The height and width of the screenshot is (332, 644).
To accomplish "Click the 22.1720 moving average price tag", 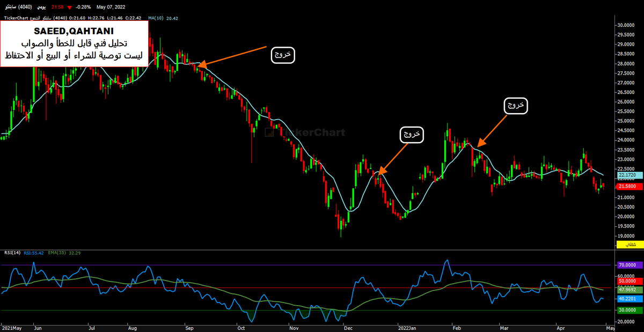I will pos(630,175).
